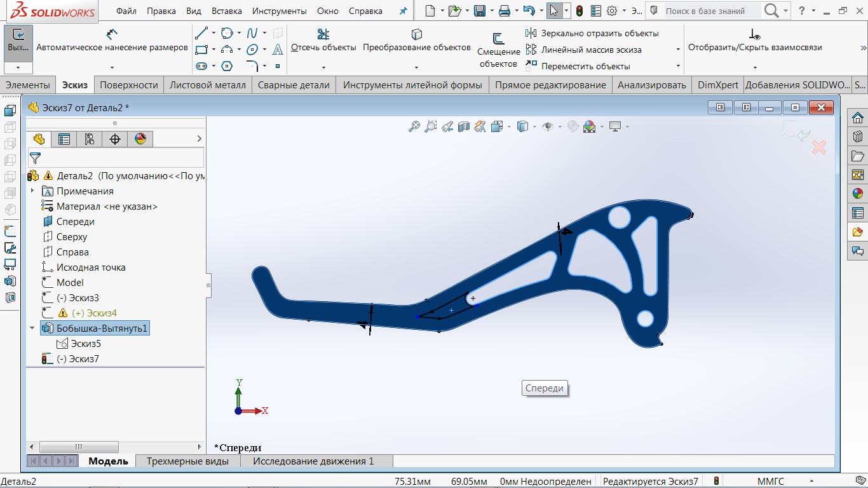Open the Инструменты menu
868x488 pixels.
click(x=279, y=11)
